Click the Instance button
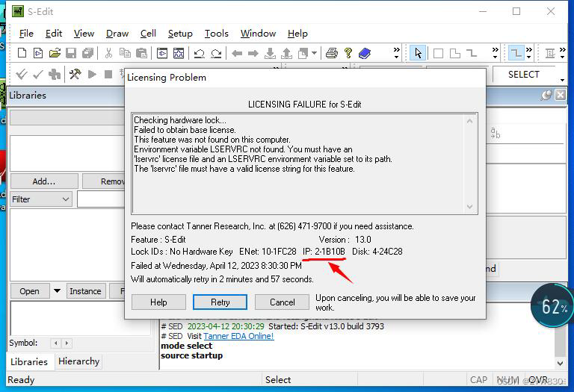Image resolution: width=574 pixels, height=392 pixels. click(85, 291)
